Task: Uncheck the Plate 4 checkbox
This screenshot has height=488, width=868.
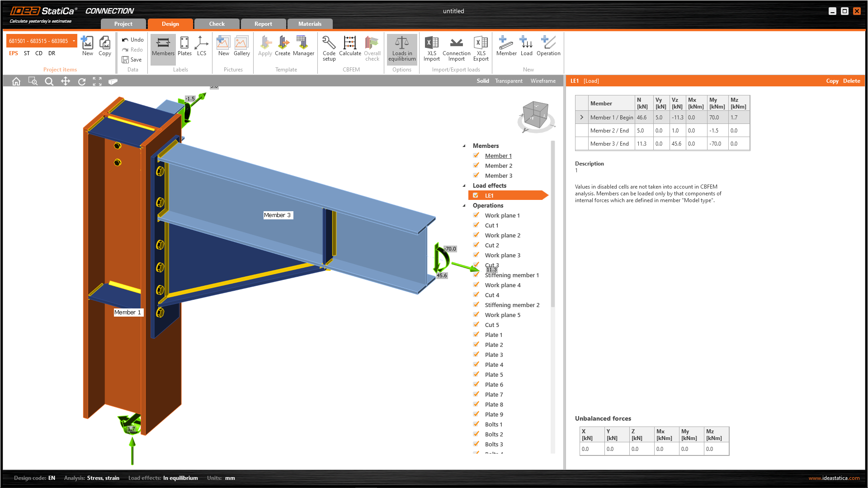Action: coord(476,365)
